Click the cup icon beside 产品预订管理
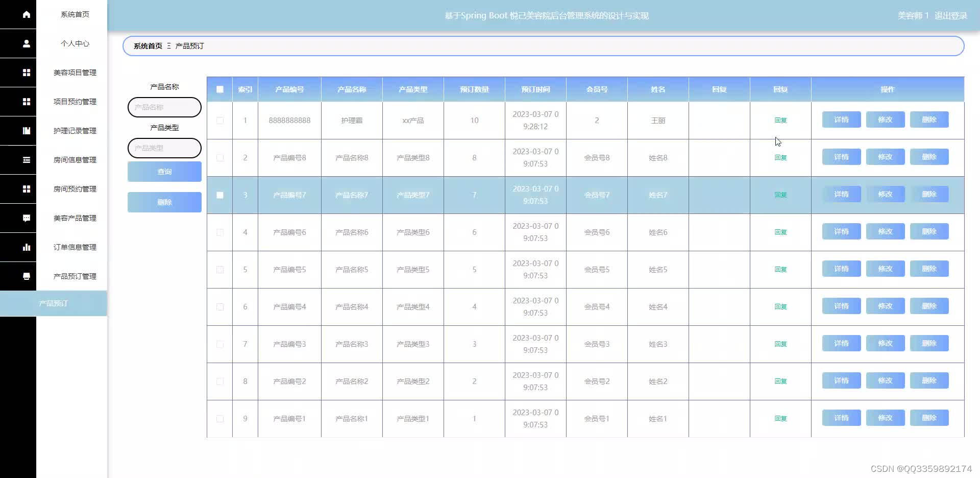This screenshot has width=980, height=478. [27, 276]
